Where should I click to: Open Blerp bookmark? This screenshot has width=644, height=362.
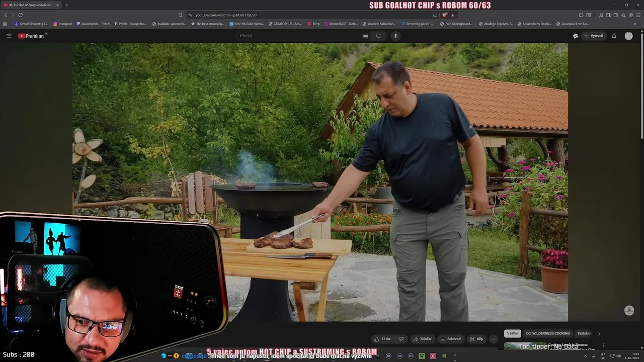tap(313, 24)
